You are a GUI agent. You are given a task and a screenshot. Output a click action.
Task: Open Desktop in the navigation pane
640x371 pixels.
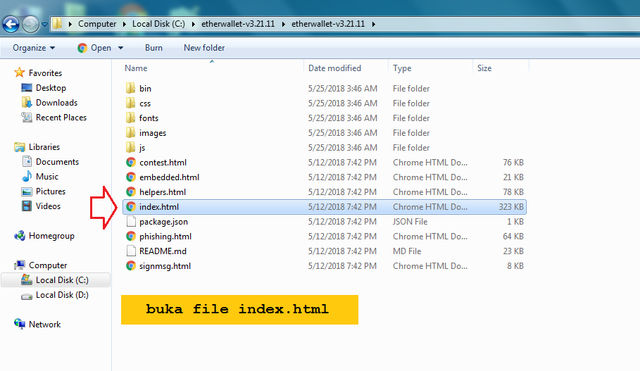click(51, 88)
